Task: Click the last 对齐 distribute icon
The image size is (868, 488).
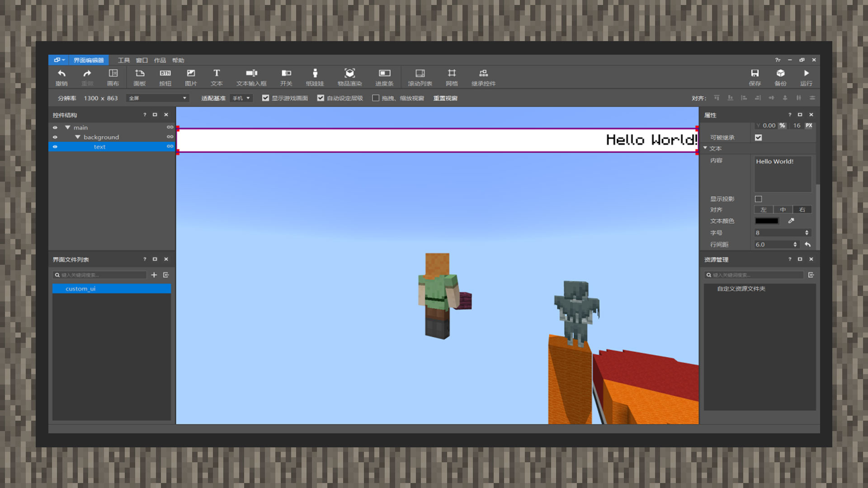Action: click(x=812, y=98)
